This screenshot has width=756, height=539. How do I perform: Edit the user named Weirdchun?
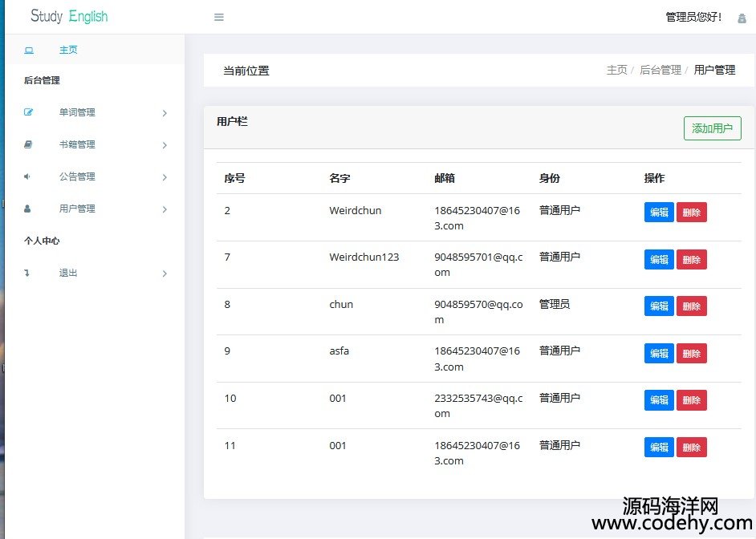(659, 213)
